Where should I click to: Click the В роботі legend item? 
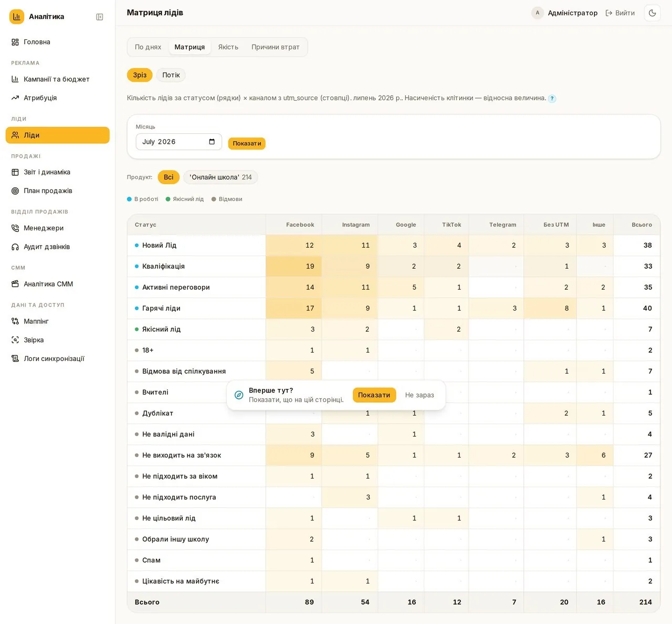pyautogui.click(x=143, y=199)
